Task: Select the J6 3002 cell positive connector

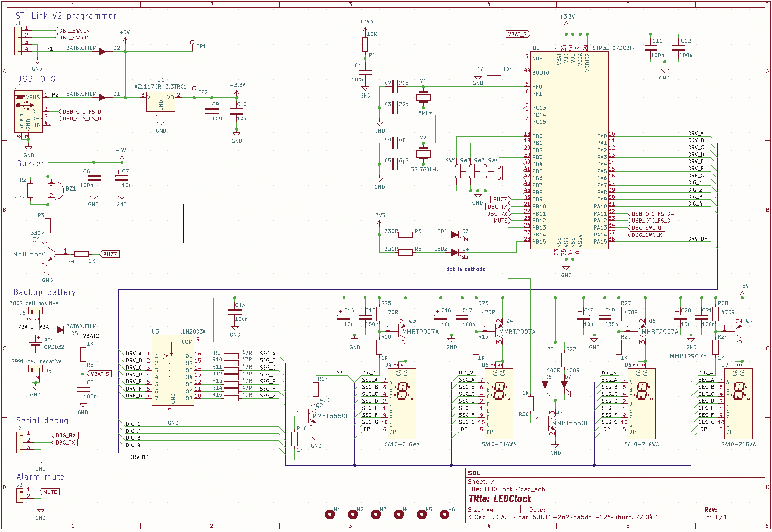Action: (35, 311)
